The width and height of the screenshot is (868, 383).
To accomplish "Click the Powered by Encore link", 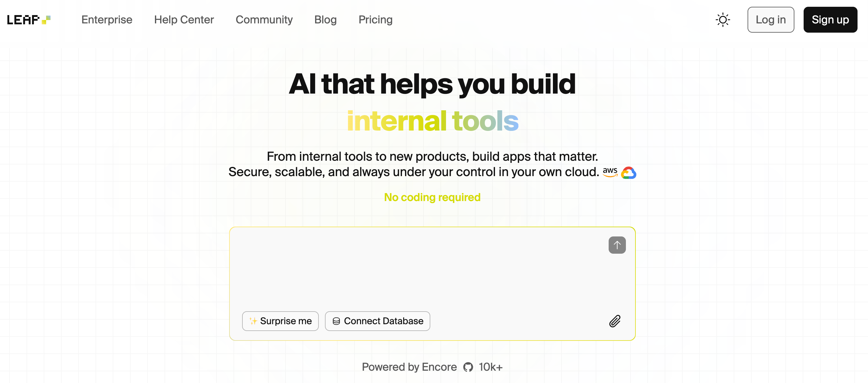I will (409, 367).
